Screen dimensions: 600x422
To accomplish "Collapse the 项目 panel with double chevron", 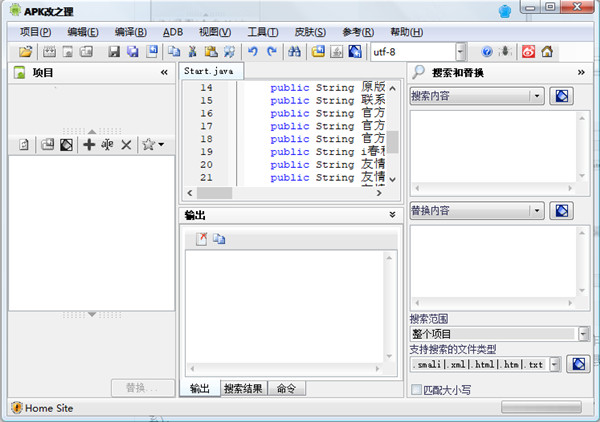I will [164, 73].
